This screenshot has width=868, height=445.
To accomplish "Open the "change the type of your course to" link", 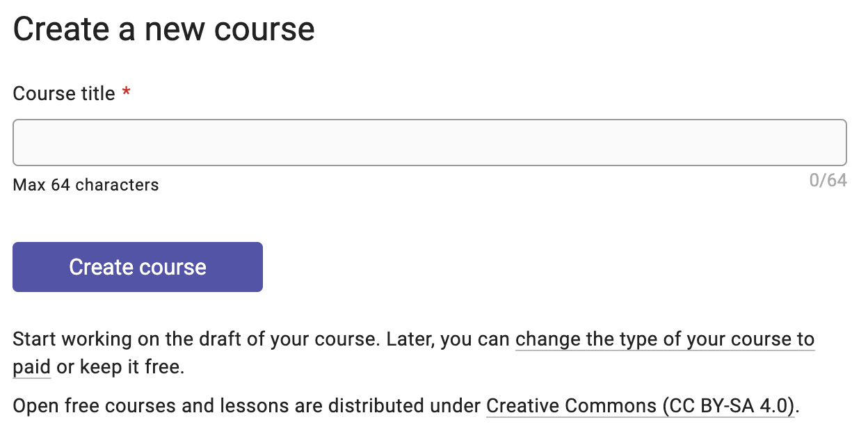I will (x=664, y=339).
